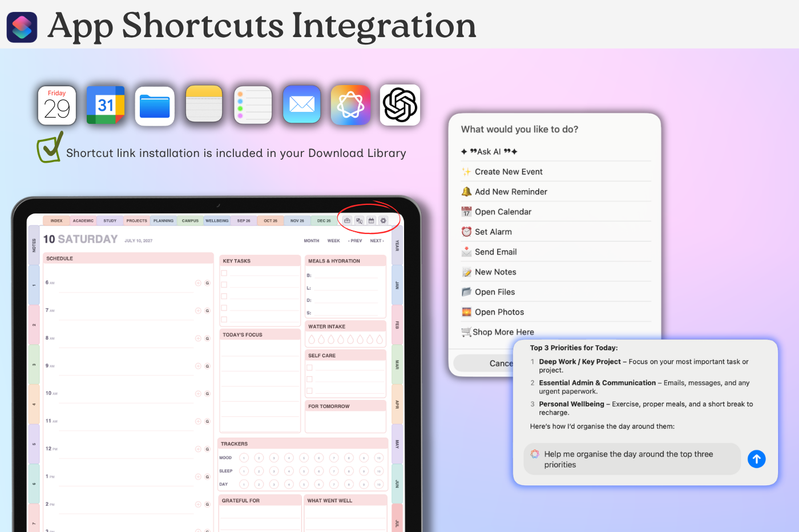Click the settings gear shortcut in planner
The image size is (799, 532).
[x=383, y=220]
